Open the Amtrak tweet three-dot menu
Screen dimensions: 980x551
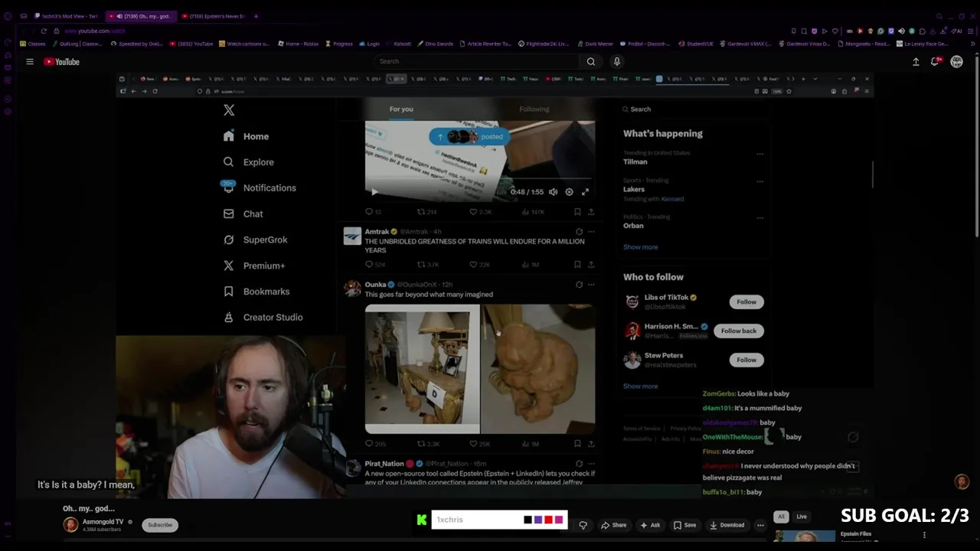590,231
